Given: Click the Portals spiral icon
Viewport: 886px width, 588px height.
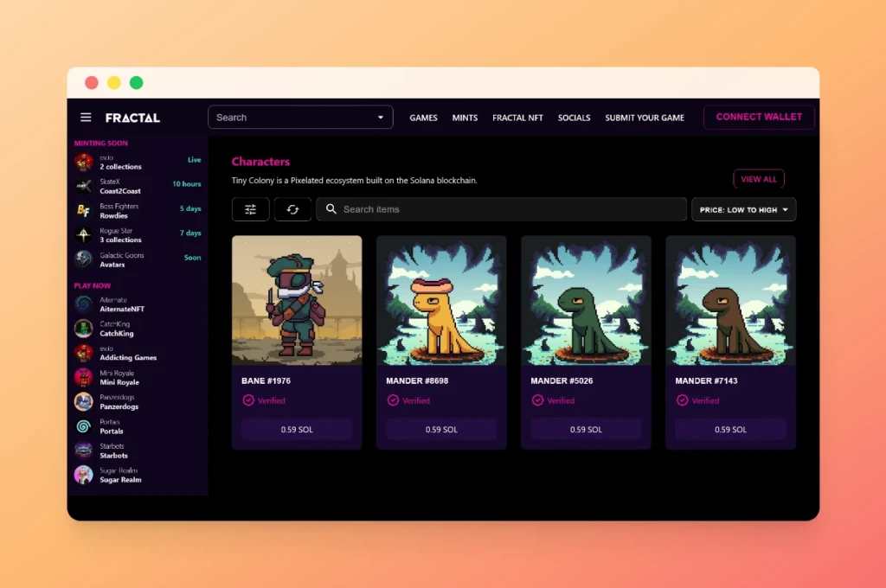Looking at the screenshot, I should click(84, 426).
